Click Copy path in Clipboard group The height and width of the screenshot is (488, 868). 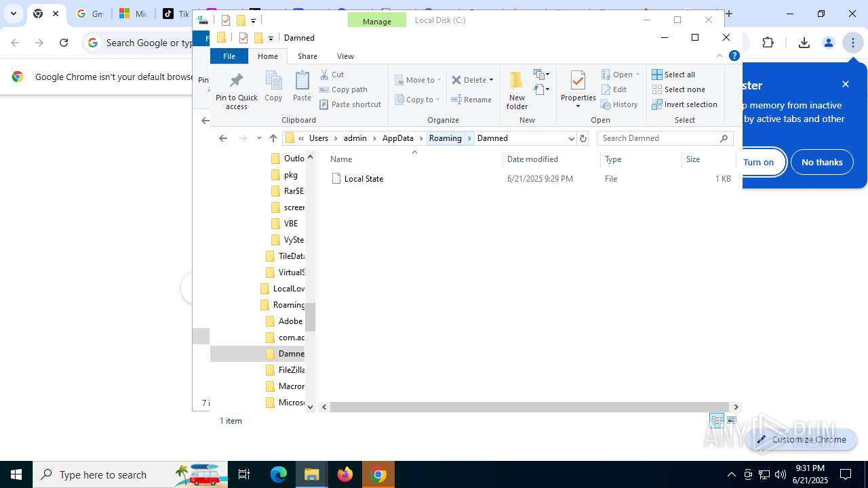click(x=343, y=89)
